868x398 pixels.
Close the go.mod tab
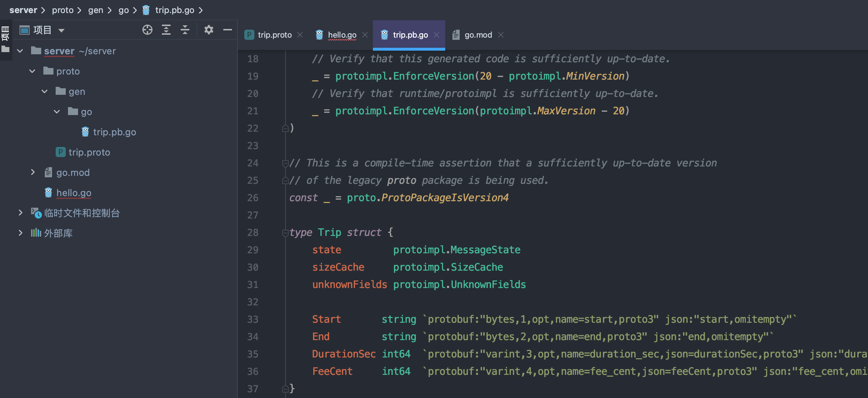501,35
